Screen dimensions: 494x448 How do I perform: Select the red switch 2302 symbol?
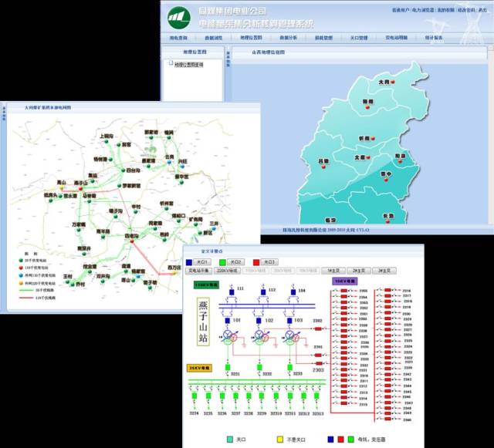pos(317,328)
